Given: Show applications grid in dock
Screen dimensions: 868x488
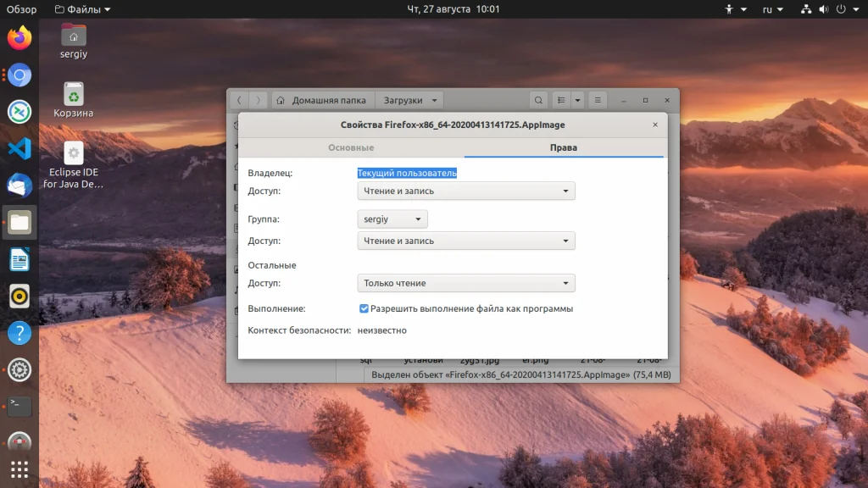Looking at the screenshot, I should pyautogui.click(x=19, y=469).
